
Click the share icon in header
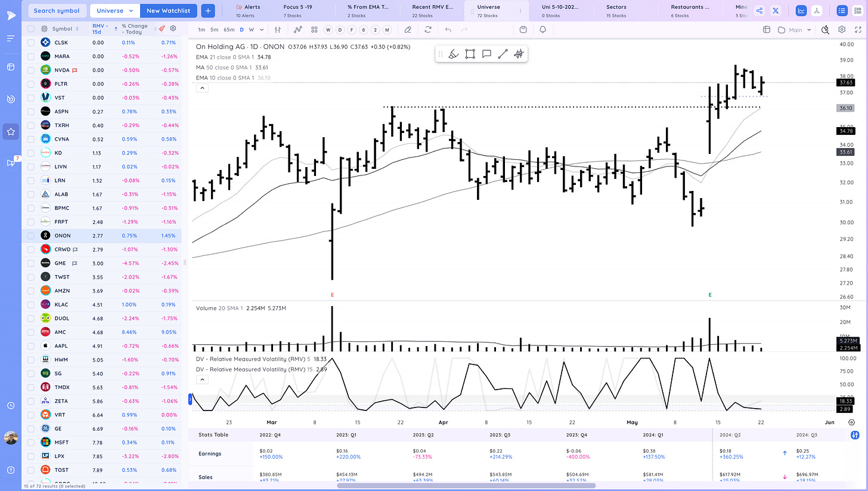(759, 11)
